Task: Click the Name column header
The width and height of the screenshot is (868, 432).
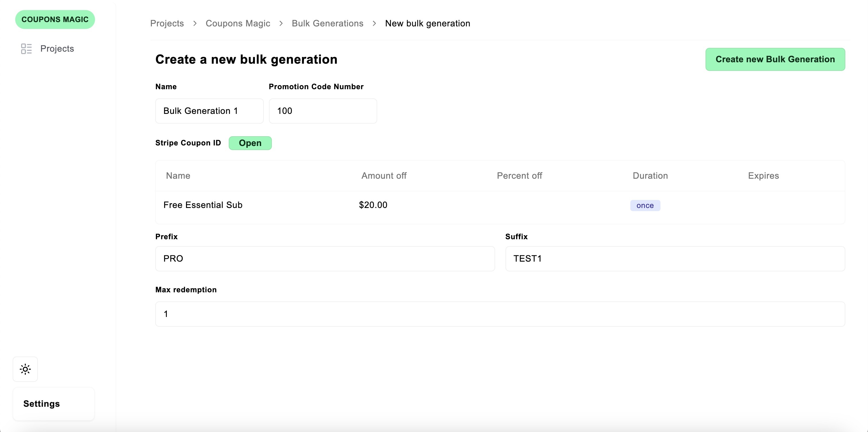Action: (178, 176)
